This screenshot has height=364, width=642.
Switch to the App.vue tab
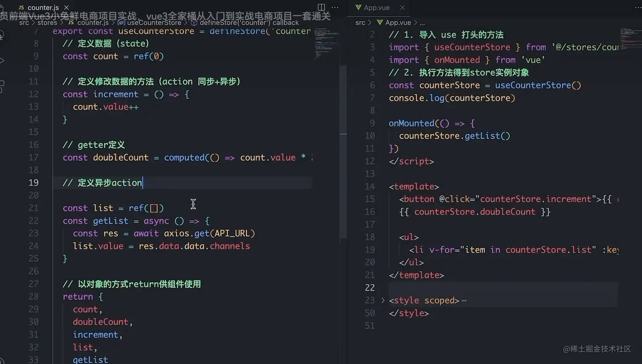pyautogui.click(x=377, y=8)
